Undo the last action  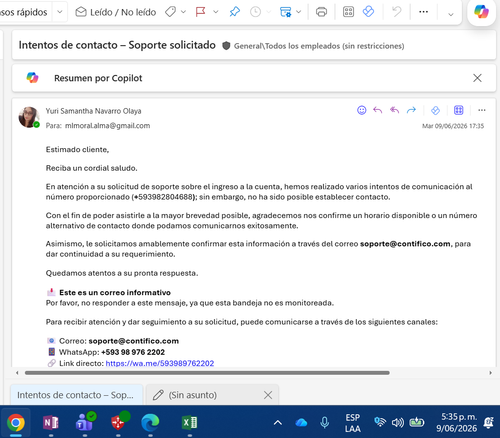397,12
